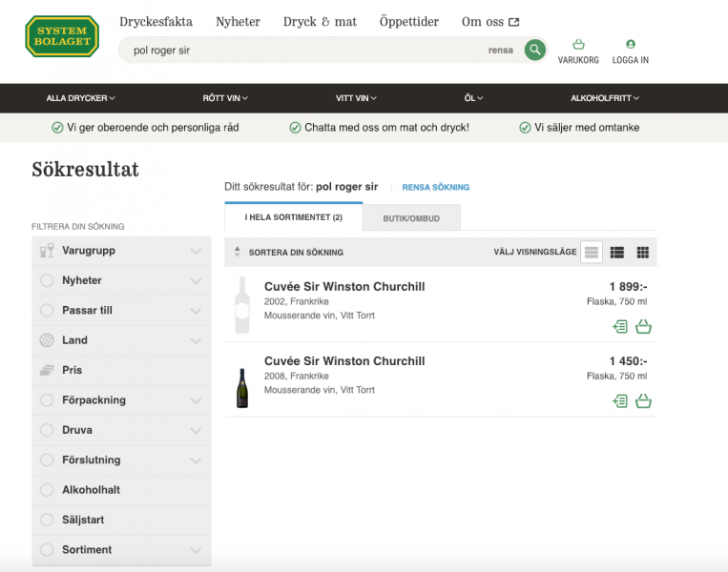Screen dimensions: 728x572
Task: Expand the Nyheter filter chevron
Action: point(196,281)
